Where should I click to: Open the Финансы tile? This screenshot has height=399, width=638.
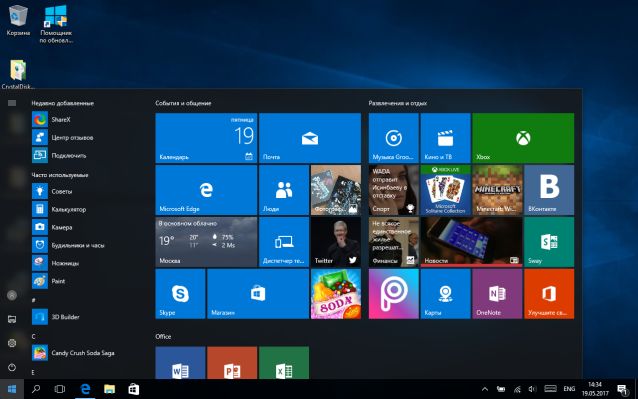[393, 242]
